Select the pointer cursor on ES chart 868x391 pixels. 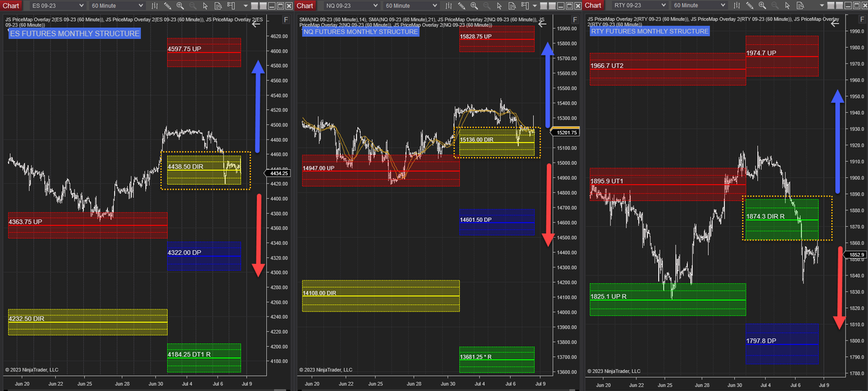click(x=205, y=6)
